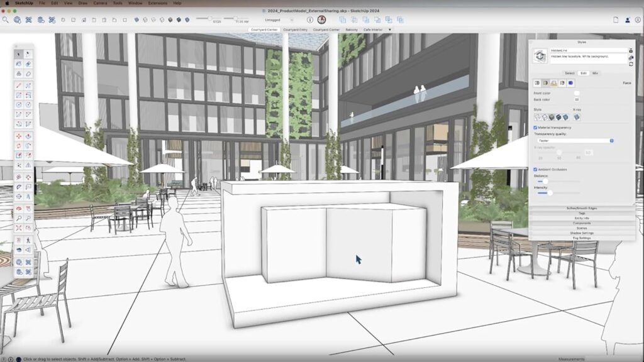The width and height of the screenshot is (644, 362).
Task: Switch to the Mix tab in Styles
Action: [595, 73]
